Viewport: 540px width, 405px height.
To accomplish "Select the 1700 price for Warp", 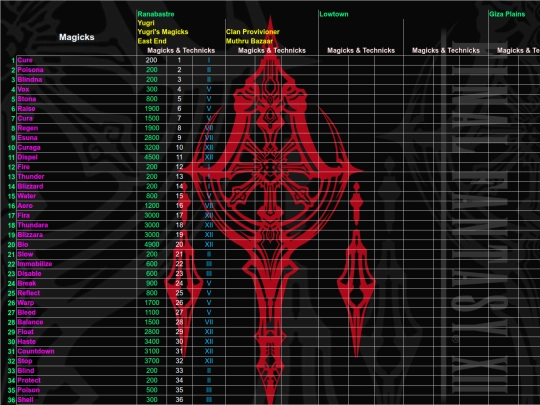I will [x=152, y=302].
